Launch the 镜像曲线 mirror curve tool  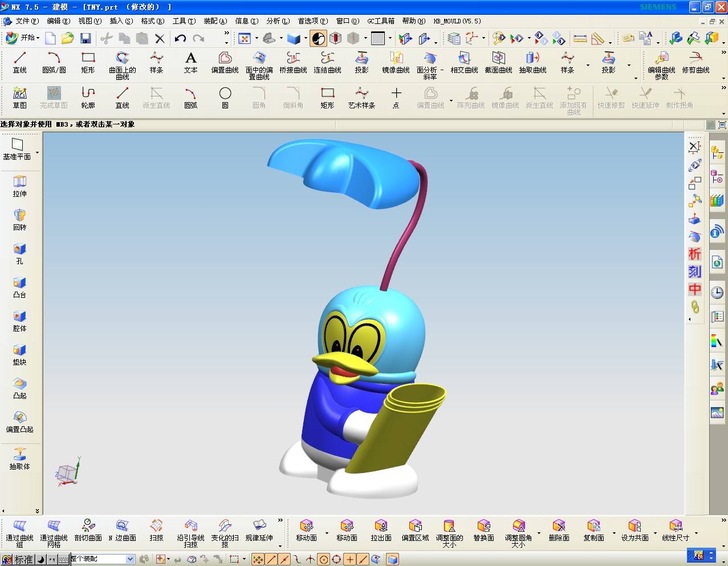pyautogui.click(x=396, y=62)
